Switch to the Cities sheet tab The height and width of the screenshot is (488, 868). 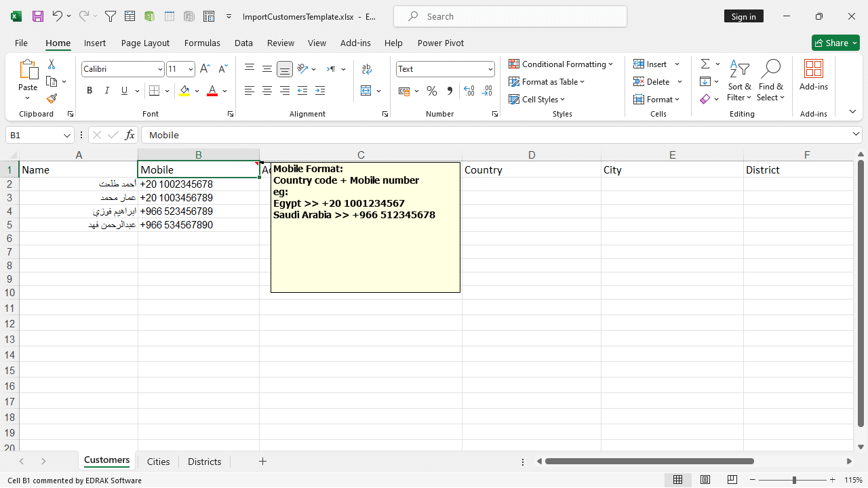click(x=158, y=462)
